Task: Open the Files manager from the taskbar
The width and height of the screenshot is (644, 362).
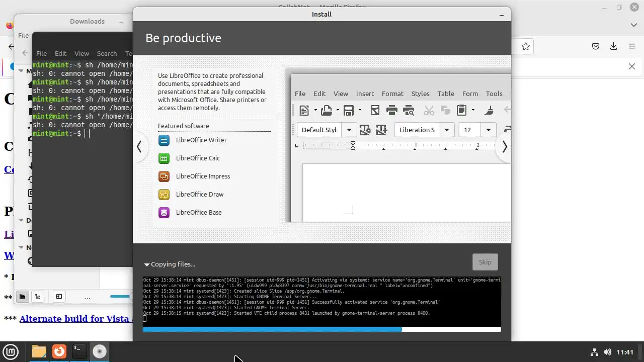Action: pyautogui.click(x=39, y=351)
